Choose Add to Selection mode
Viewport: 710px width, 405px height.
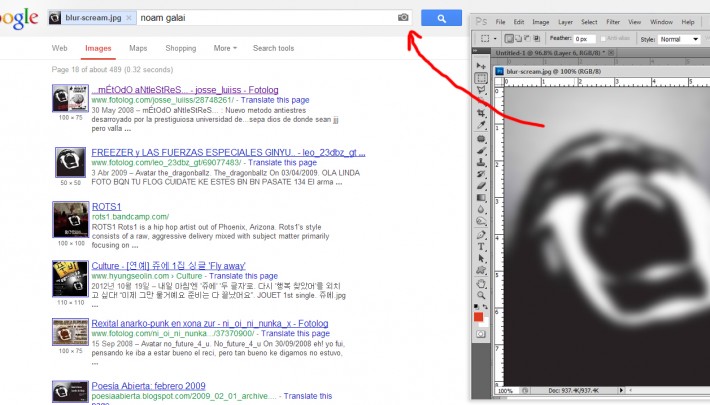click(x=518, y=39)
